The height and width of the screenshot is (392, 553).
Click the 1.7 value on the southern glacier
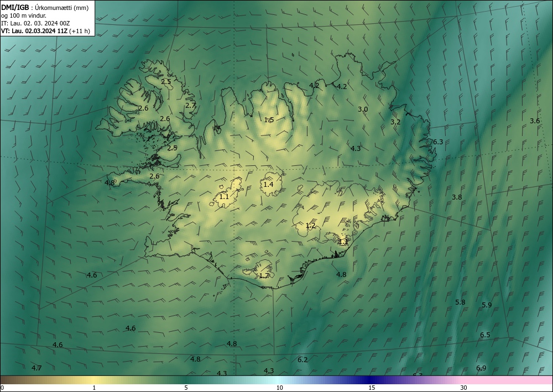(x=264, y=276)
